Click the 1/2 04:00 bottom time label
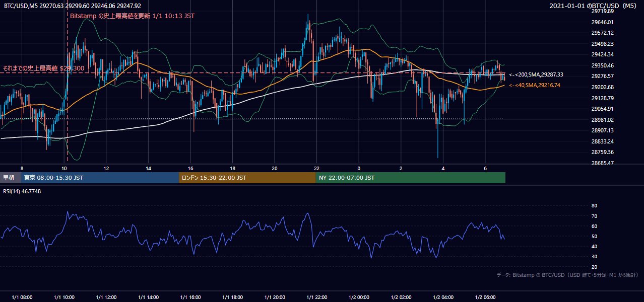The image size is (644, 302). [x=443, y=297]
